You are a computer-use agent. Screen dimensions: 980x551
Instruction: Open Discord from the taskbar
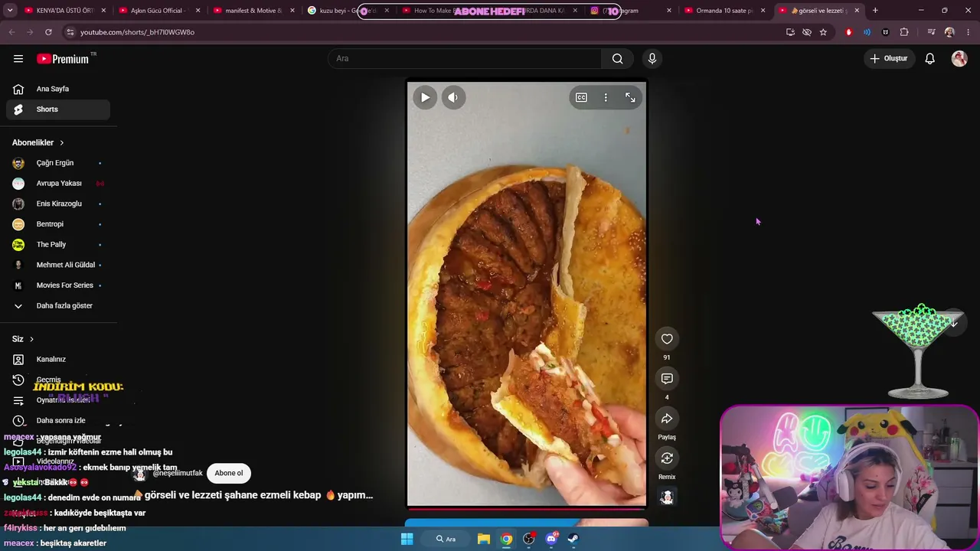coord(551,539)
